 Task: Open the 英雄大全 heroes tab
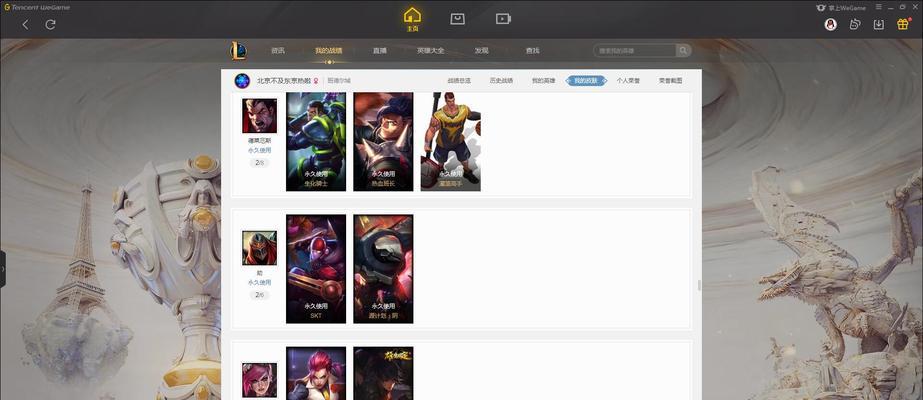[430, 51]
